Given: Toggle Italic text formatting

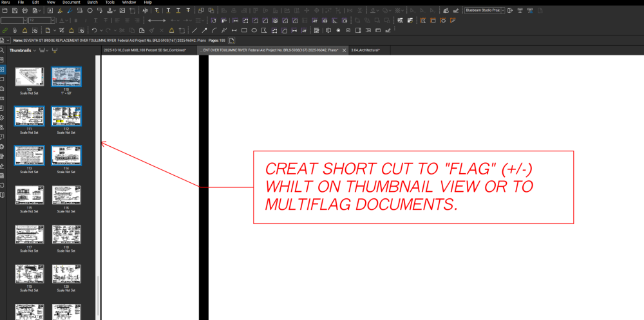Looking at the screenshot, I should click(x=86, y=20).
